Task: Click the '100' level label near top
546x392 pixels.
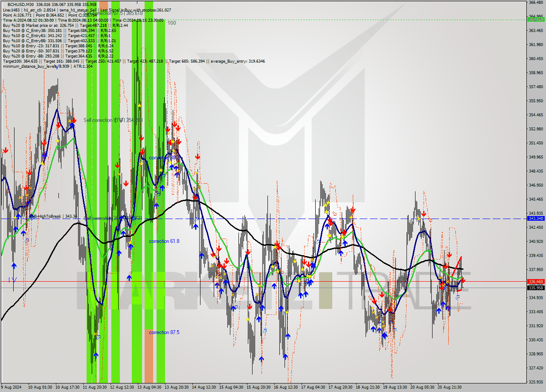Action: [x=171, y=23]
